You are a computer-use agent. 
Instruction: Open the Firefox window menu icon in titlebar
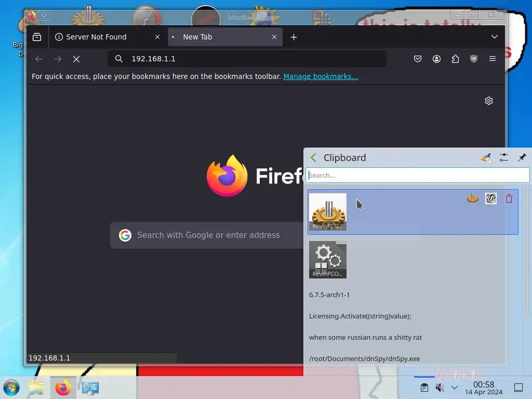click(31, 15)
